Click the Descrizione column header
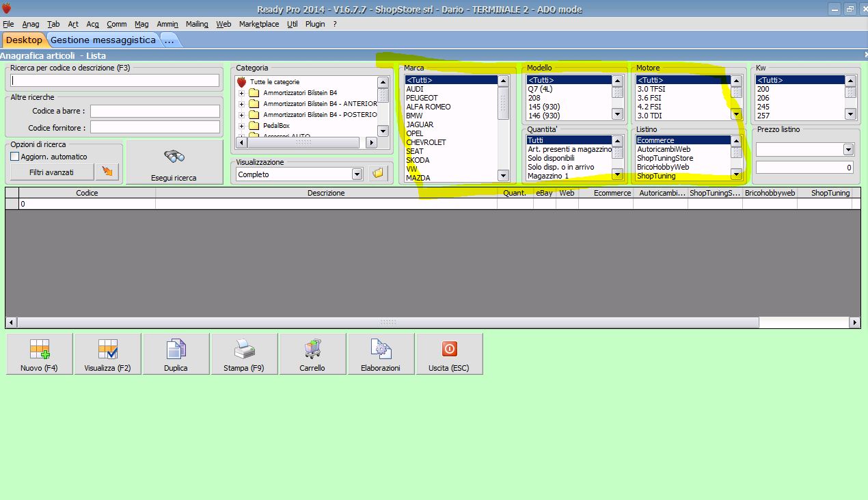The width and height of the screenshot is (868, 500). [326, 193]
